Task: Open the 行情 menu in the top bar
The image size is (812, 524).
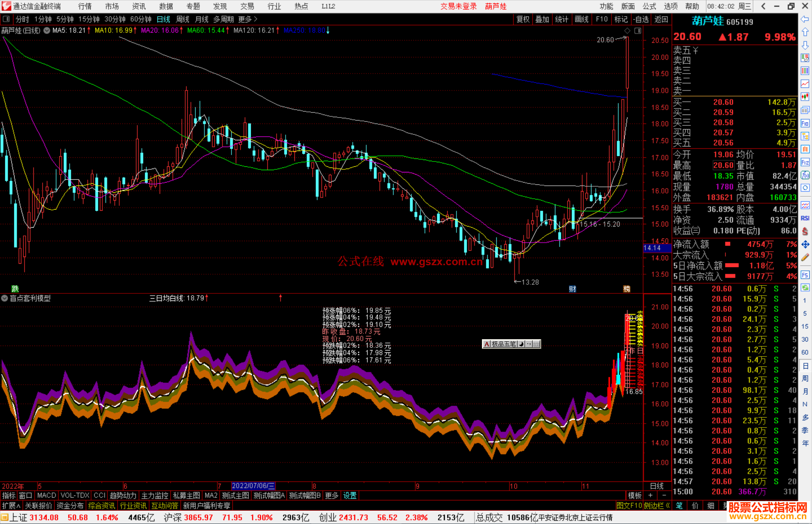Action: (x=85, y=6)
